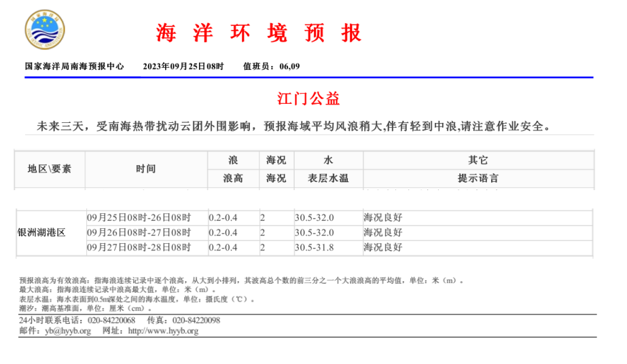This screenshot has width=627, height=364.
Task: Click the 09月27日08时-28日08时 time cell
Action: pyautogui.click(x=139, y=248)
